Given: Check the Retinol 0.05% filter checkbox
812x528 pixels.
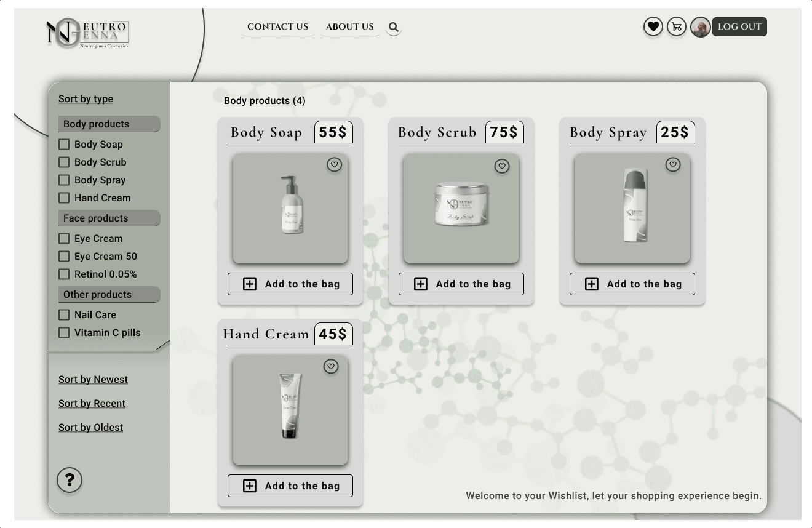Looking at the screenshot, I should coord(64,274).
